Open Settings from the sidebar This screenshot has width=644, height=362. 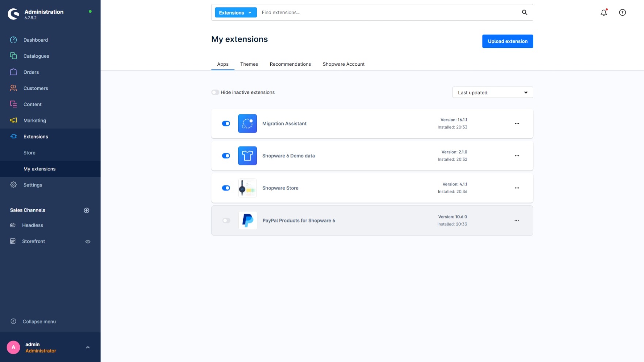coord(33,185)
